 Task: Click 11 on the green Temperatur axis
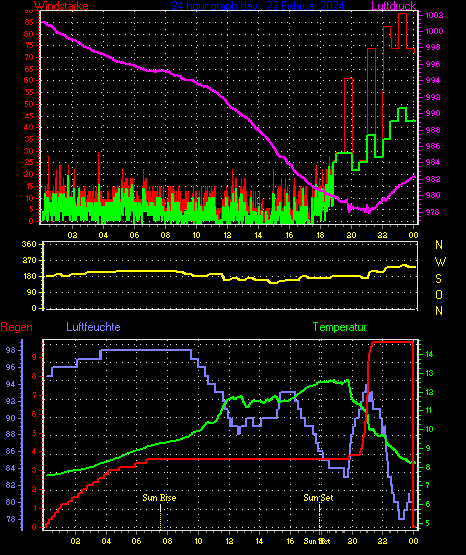(x=429, y=410)
